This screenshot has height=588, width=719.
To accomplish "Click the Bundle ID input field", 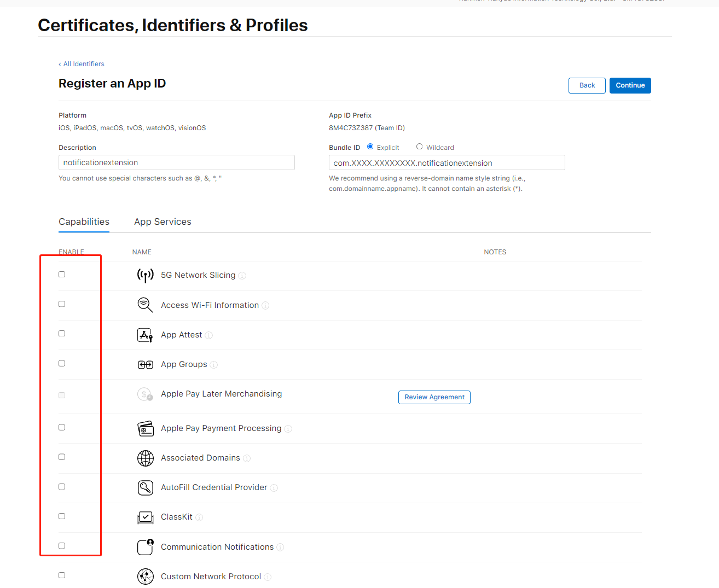I will (447, 162).
